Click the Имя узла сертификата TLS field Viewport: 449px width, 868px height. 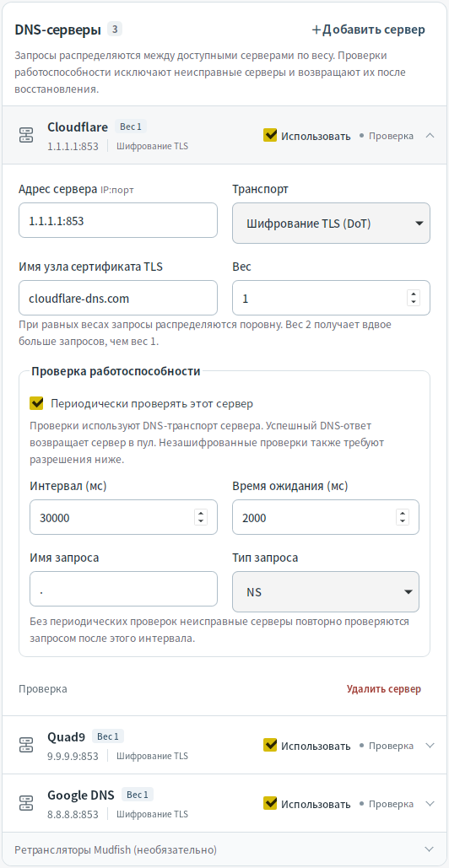click(x=118, y=298)
